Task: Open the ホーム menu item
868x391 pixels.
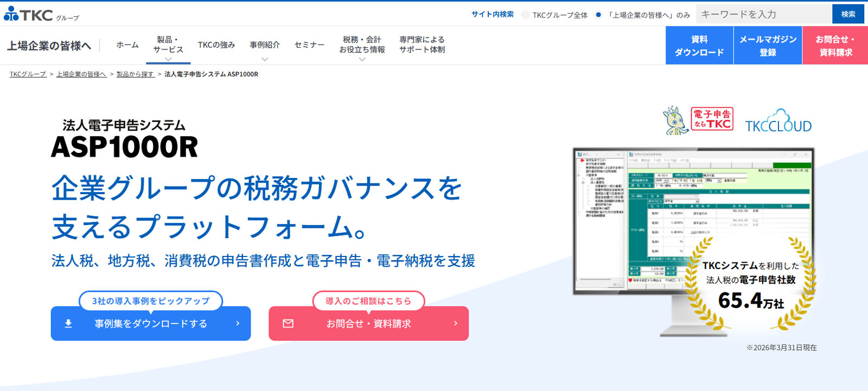Action: [x=127, y=45]
